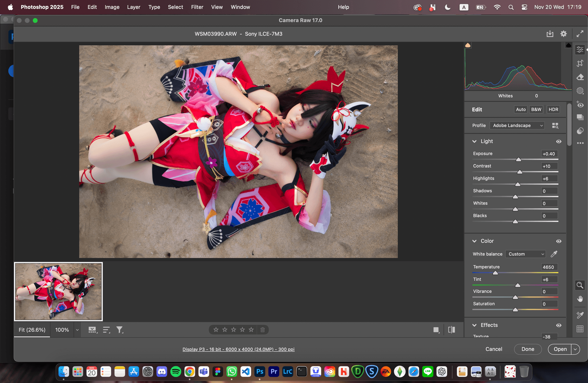Open the White balance Custom dropdown
Viewport: 588px width, 383px height.
525,254
